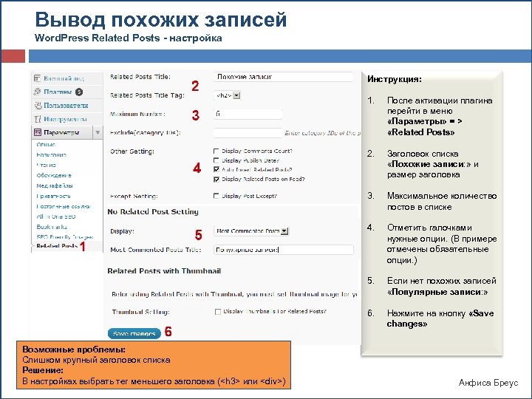Click the Плагины plug icon
Image resolution: width=532 pixels, height=399 pixels.
pyautogui.click(x=38, y=92)
